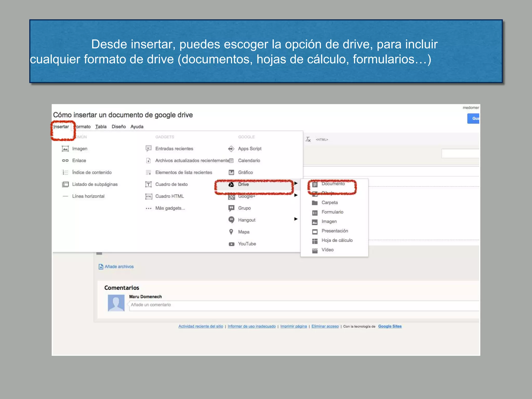532x399 pixels.
Task: Click the Imagen photo icon in Drive submenu
Action: (315, 222)
